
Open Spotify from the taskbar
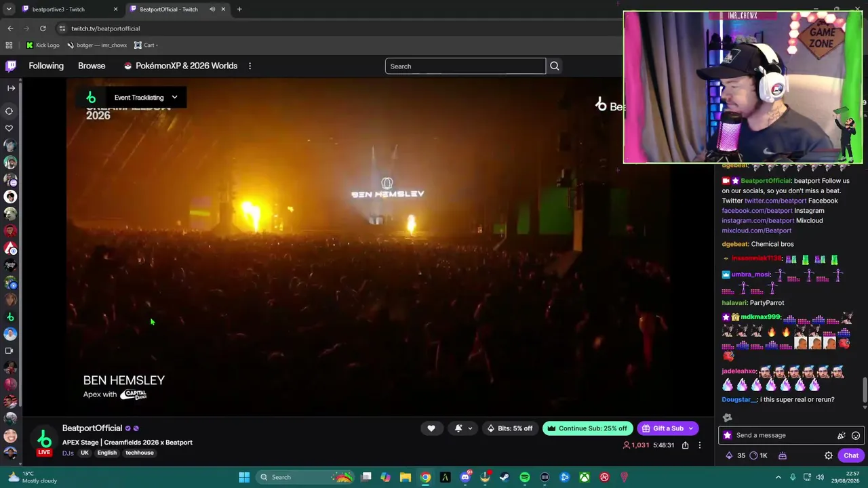pyautogui.click(x=525, y=477)
